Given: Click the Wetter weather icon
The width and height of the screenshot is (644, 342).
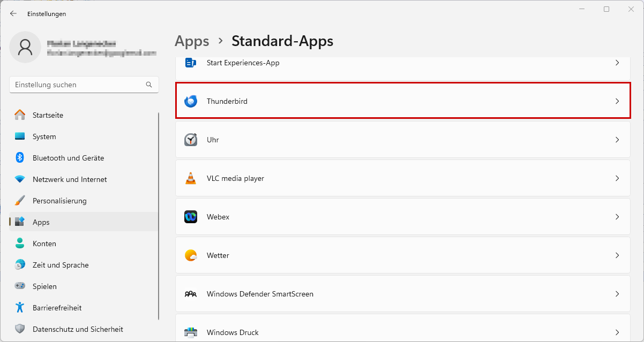Looking at the screenshot, I should [191, 255].
